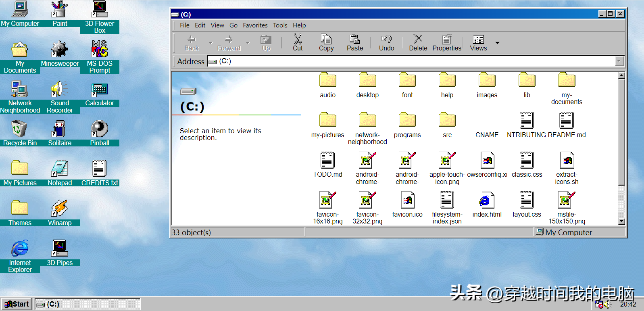Select the README.md file

[567, 125]
